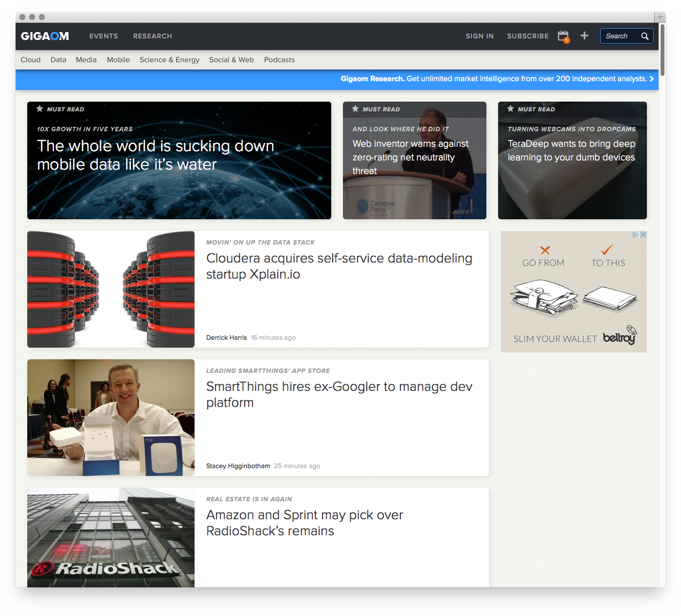
Task: Click the arrow on Gigaom Research banner
Action: point(652,79)
